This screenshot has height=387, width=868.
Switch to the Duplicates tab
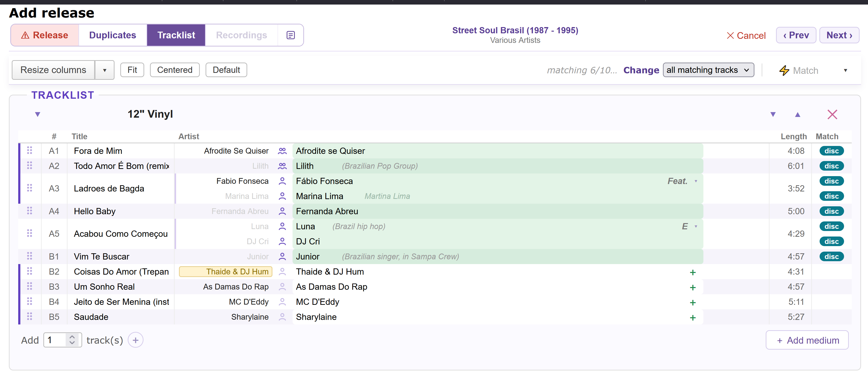(113, 35)
